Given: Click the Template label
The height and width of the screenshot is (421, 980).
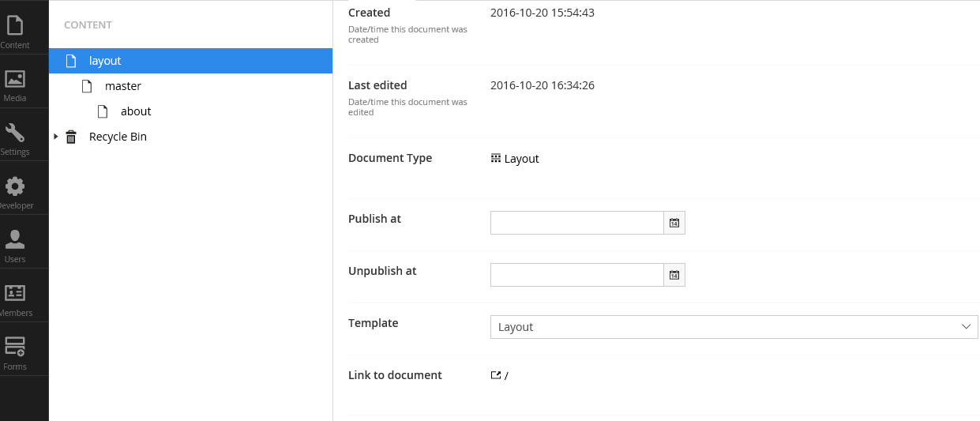Looking at the screenshot, I should point(374,323).
